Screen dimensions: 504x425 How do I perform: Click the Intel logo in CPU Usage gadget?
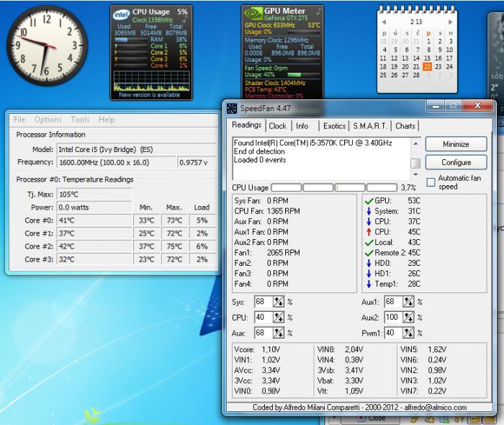[122, 14]
